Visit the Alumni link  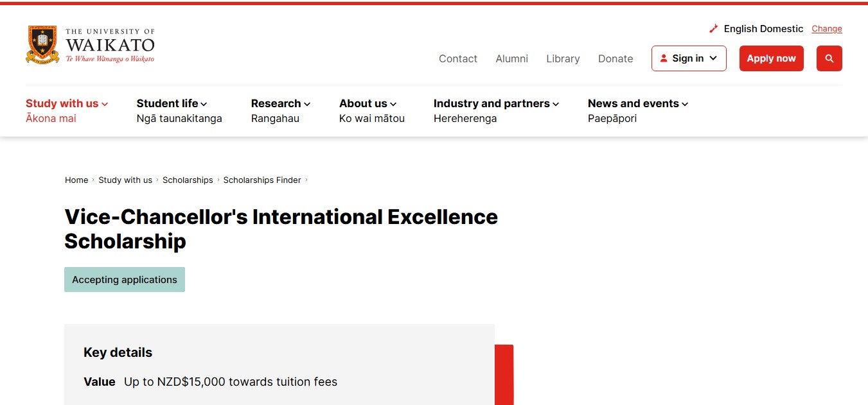[512, 58]
